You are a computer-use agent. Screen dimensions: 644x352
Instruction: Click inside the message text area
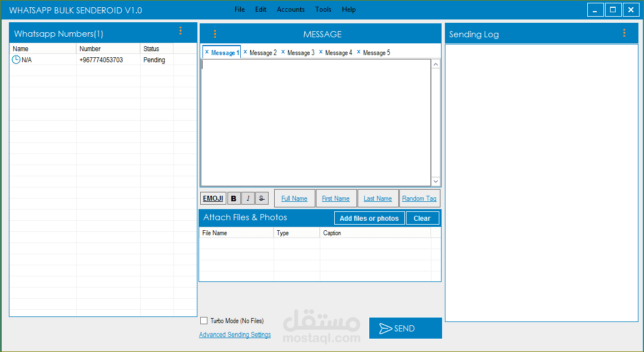coord(316,123)
